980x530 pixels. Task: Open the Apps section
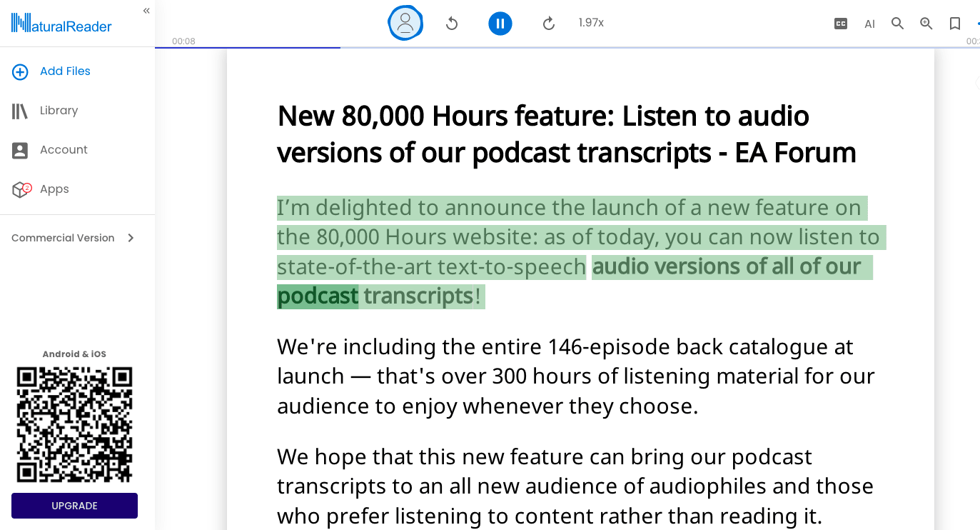click(54, 189)
